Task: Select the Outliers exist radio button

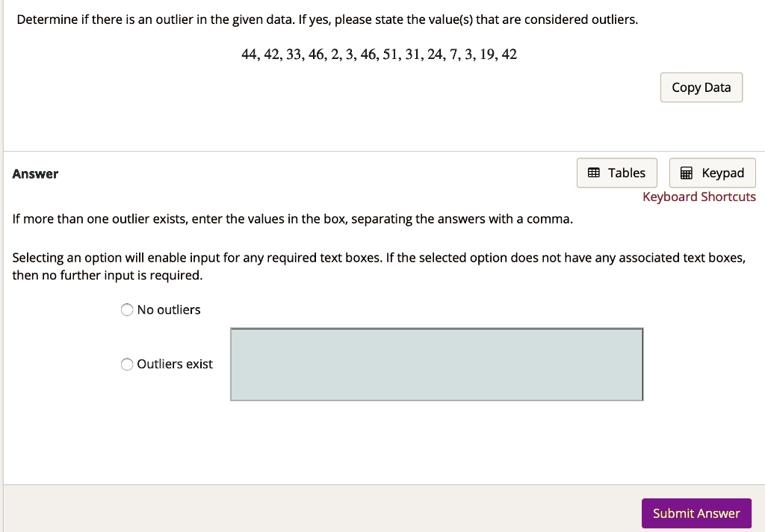Action: pyautogui.click(x=127, y=364)
